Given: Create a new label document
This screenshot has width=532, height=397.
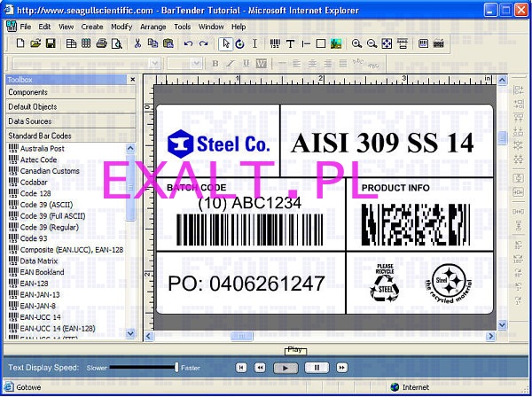Looking at the screenshot, I should pyautogui.click(x=20, y=43).
